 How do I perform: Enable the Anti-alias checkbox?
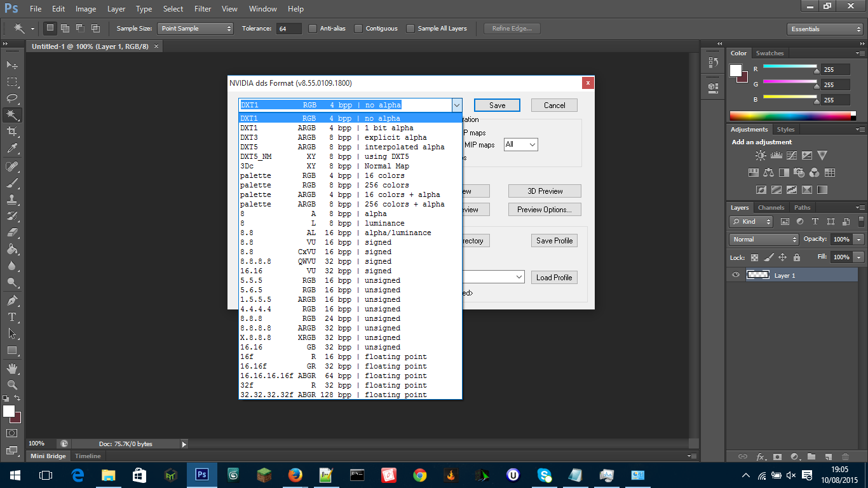click(x=312, y=29)
